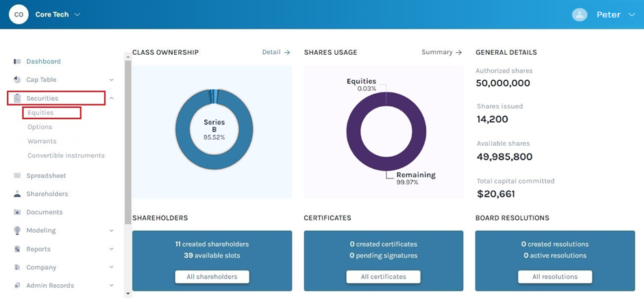Screen dimensions: 644x302
Task: Go to Dashboard menu item
Action: (44, 62)
